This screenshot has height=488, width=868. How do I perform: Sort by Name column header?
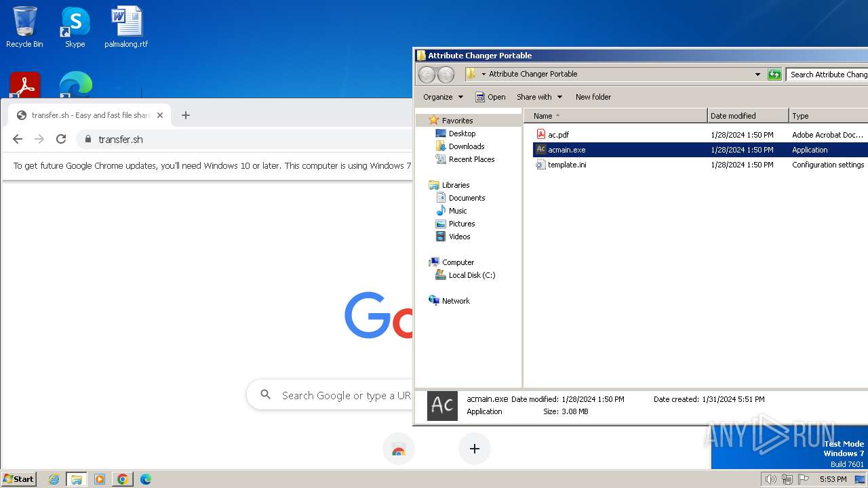coord(616,116)
